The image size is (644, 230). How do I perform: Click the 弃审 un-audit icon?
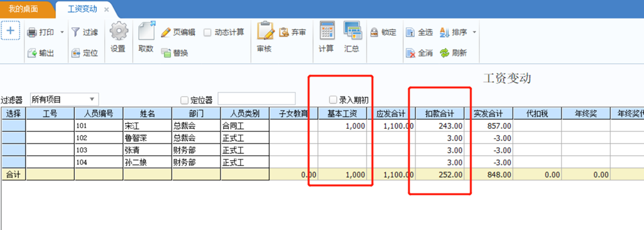pos(284,32)
